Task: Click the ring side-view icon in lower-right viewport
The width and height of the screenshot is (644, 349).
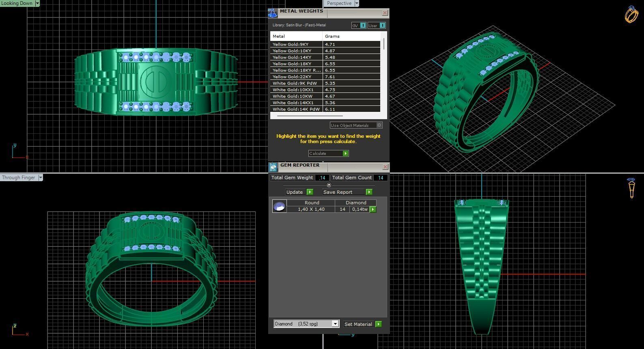Action: 631,188
